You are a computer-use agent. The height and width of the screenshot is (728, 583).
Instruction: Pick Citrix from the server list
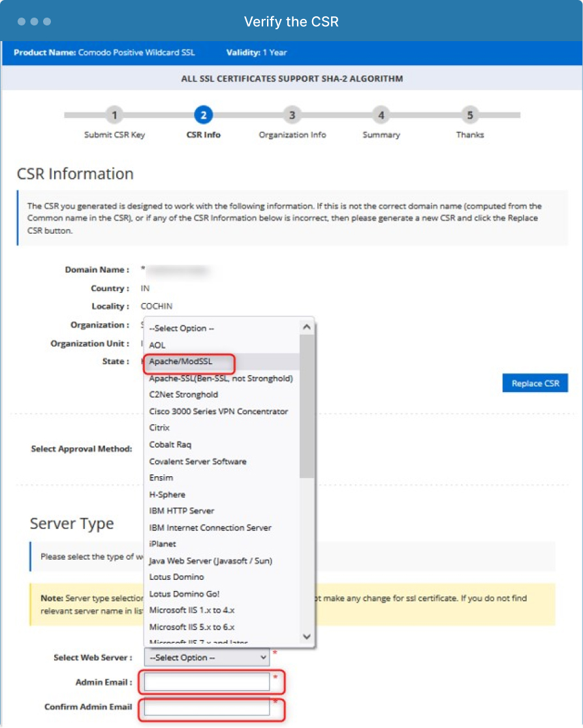tap(223, 428)
